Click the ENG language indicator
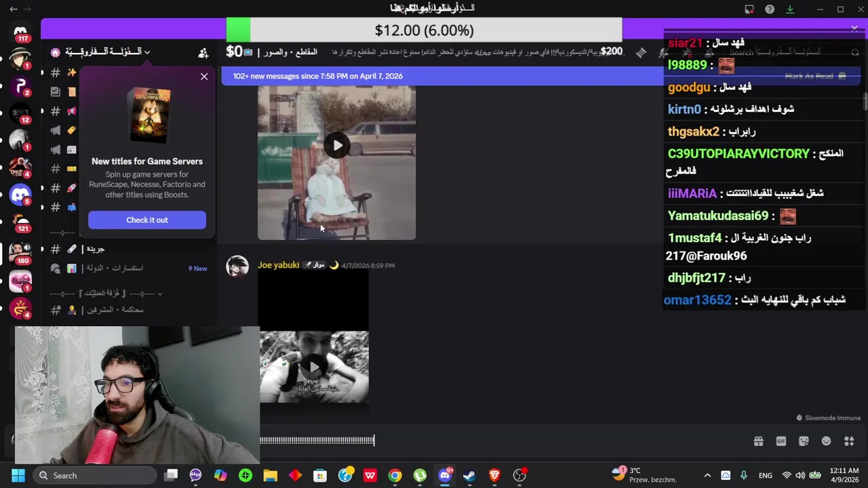This screenshot has width=868, height=488. coord(766,476)
